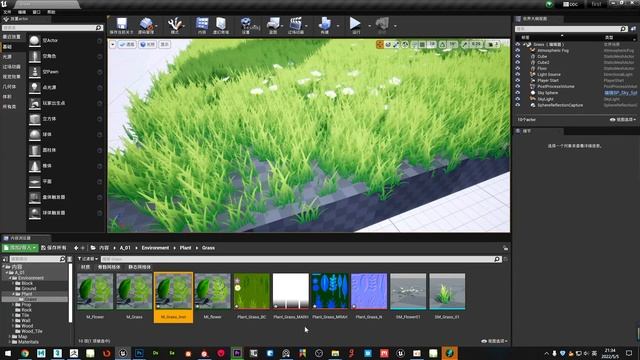This screenshot has width=640, height=360.
Task: Open the Settings gear toolbar icon
Action: (x=246, y=23)
